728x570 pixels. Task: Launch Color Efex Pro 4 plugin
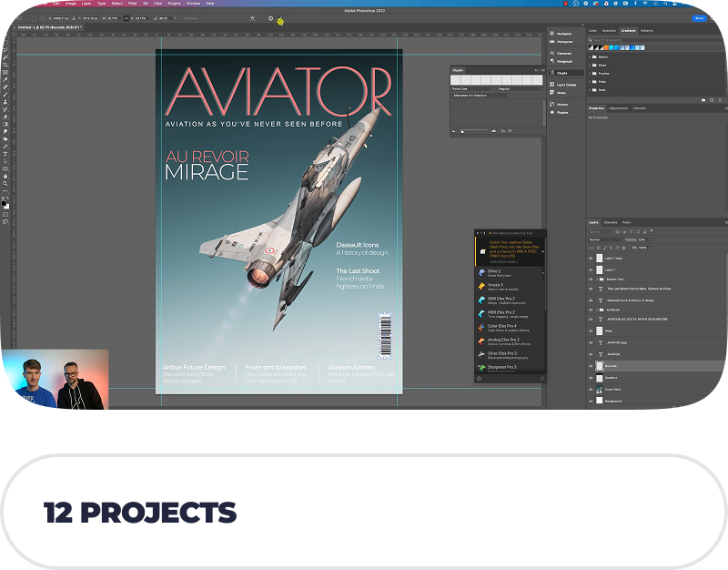coord(510,328)
